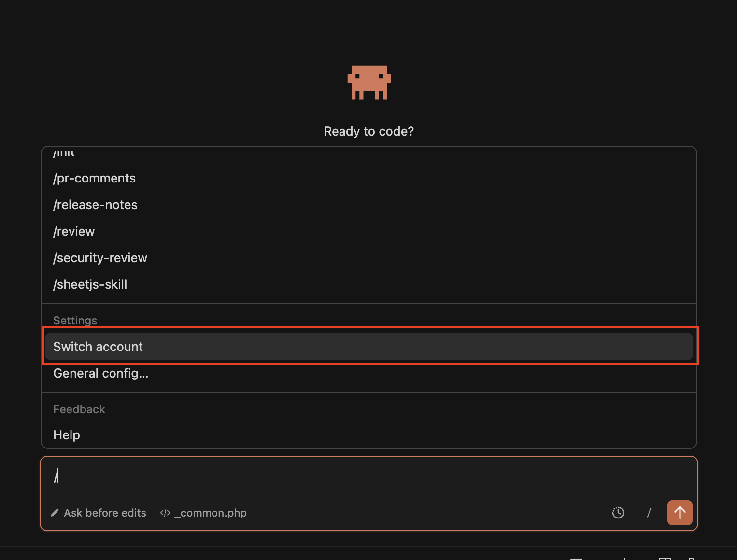Open General config… settings

coord(369,373)
